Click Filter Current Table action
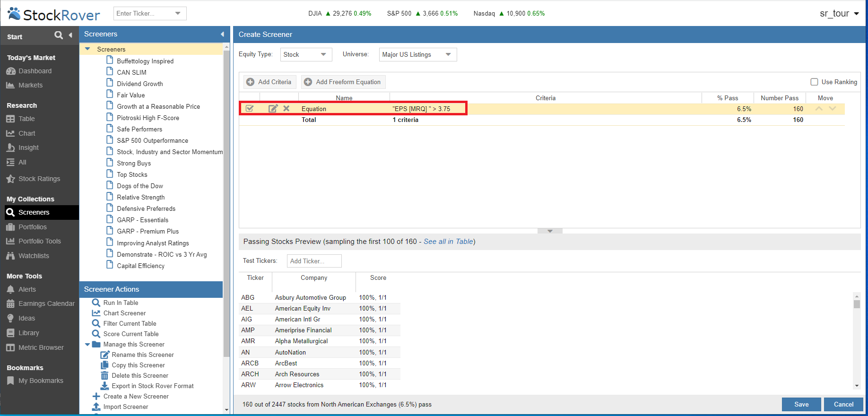 [130, 323]
